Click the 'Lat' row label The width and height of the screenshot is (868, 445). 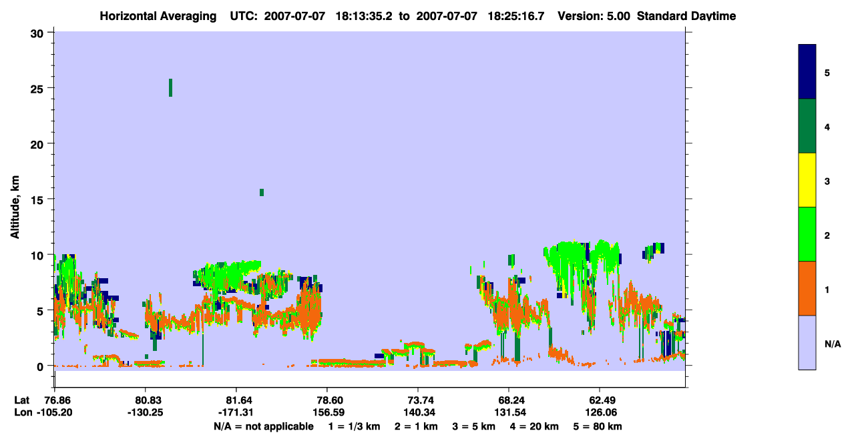(x=21, y=400)
